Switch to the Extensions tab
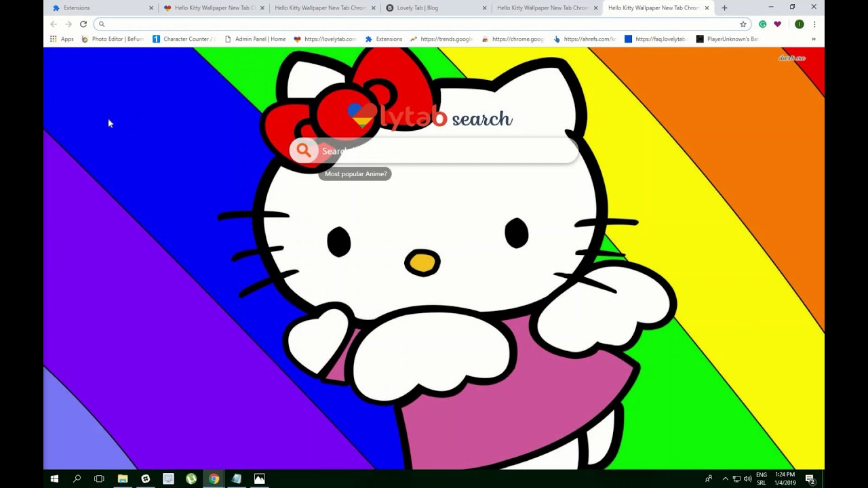This screenshot has width=868, height=488. pos(102,8)
